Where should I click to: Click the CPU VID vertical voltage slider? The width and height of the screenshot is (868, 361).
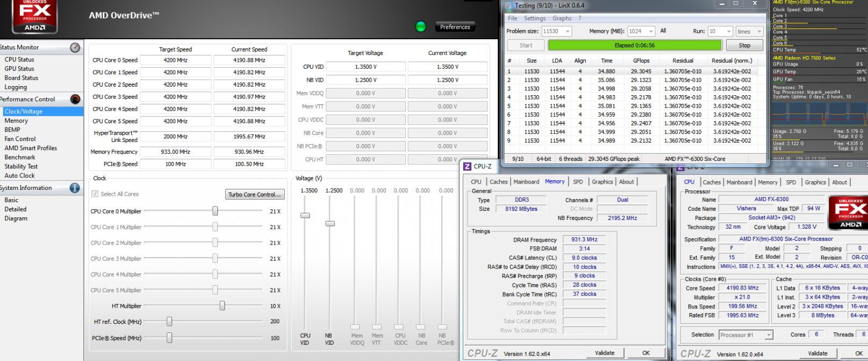click(305, 215)
